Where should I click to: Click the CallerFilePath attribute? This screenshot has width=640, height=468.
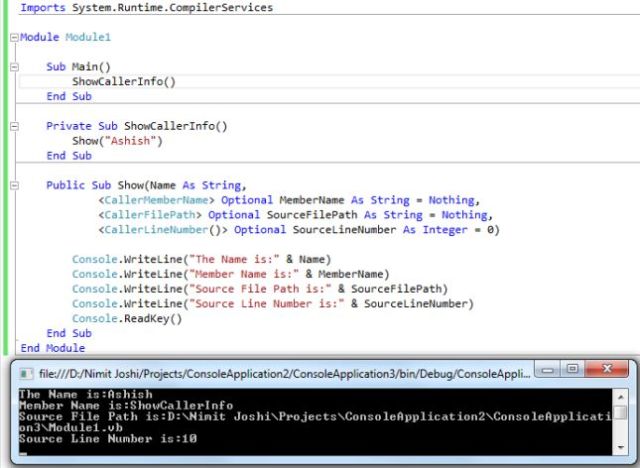pyautogui.click(x=150, y=215)
